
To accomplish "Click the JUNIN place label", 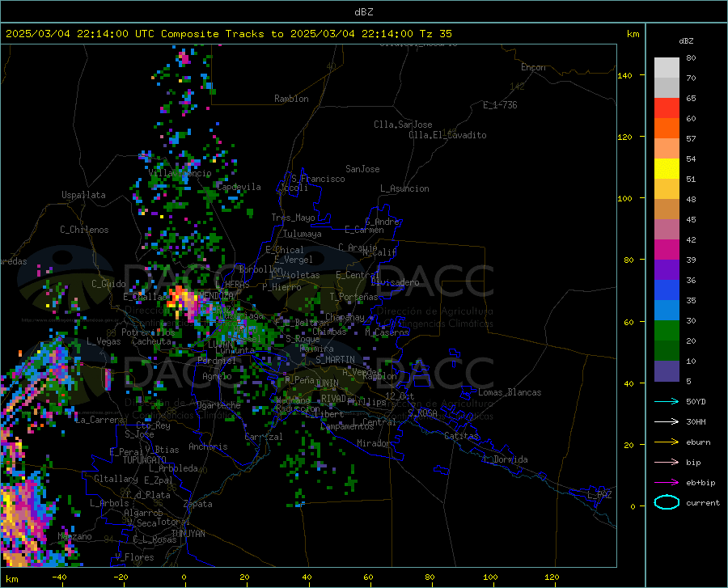I will point(327,383).
